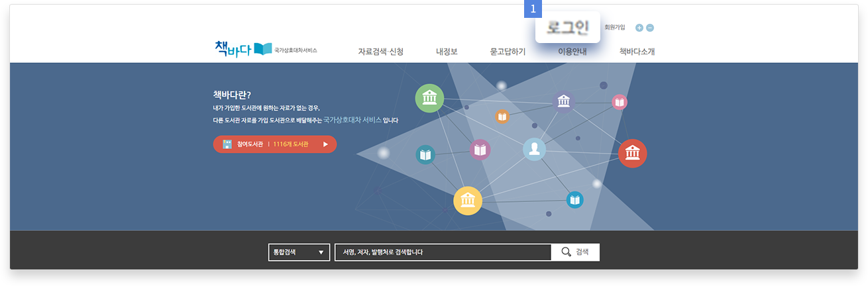Screen dimensions: 868x286
Task: Click the green library building icon
Action: click(x=429, y=99)
